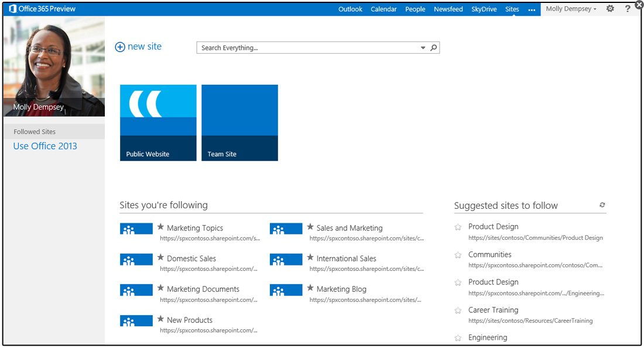The height and width of the screenshot is (348, 644).
Task: Expand the search scope dropdown arrow
Action: pos(423,47)
